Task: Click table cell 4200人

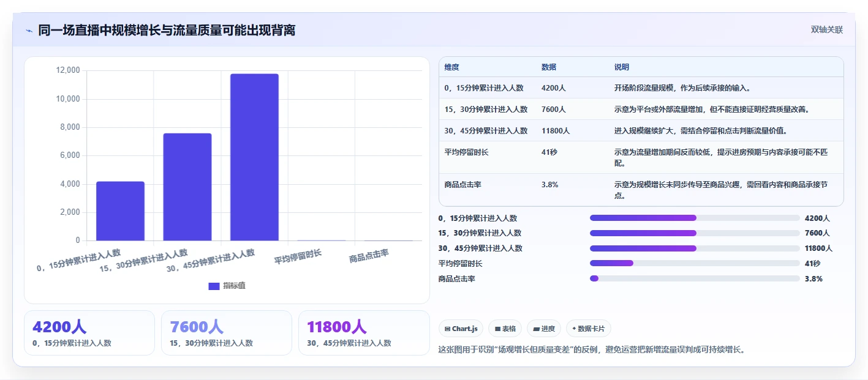Action: [x=554, y=88]
